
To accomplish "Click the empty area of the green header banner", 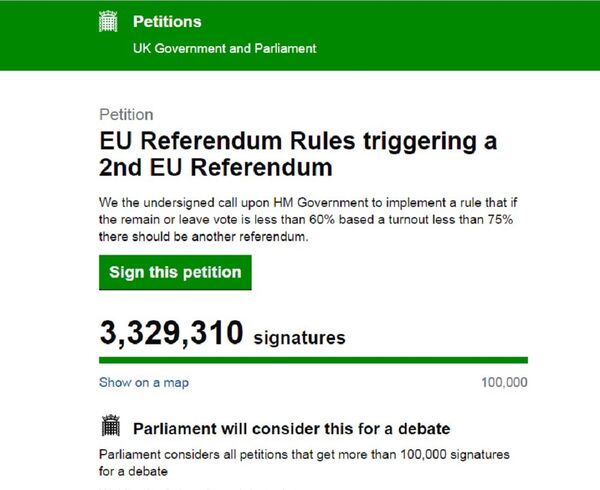I will [x=450, y=35].
